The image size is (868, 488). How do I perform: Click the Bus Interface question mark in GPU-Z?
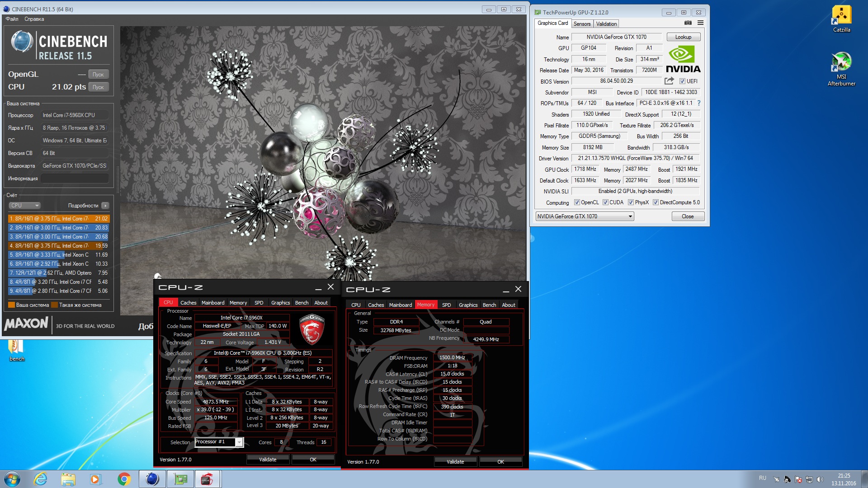[x=698, y=103]
